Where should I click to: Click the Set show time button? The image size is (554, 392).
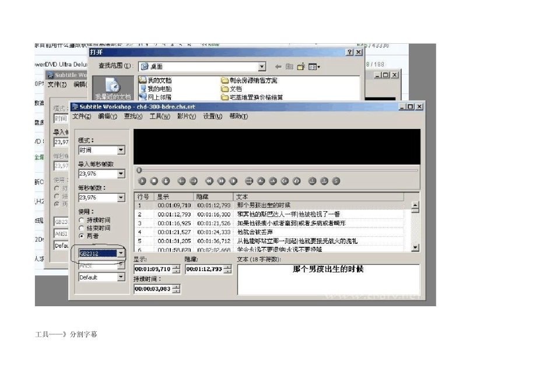(x=261, y=181)
